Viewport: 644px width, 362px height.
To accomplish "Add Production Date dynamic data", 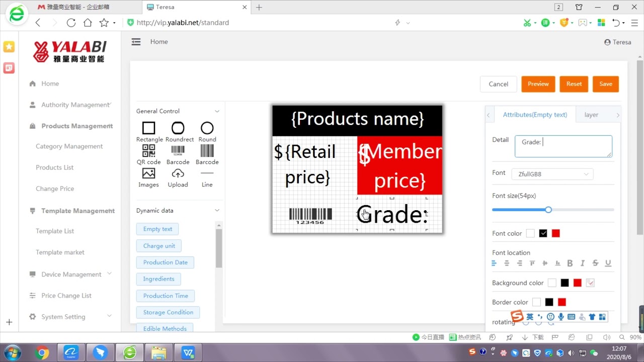I will (165, 262).
